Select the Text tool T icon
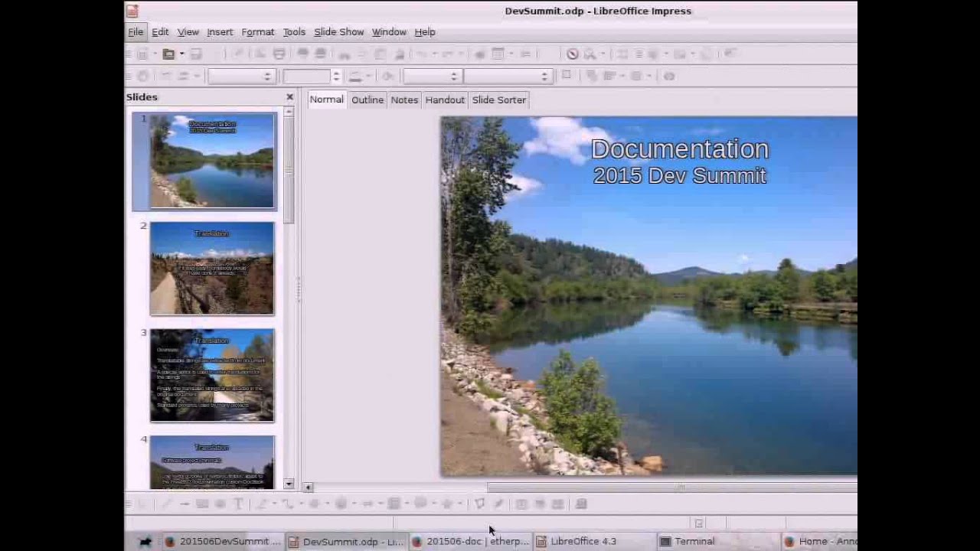 [238, 504]
